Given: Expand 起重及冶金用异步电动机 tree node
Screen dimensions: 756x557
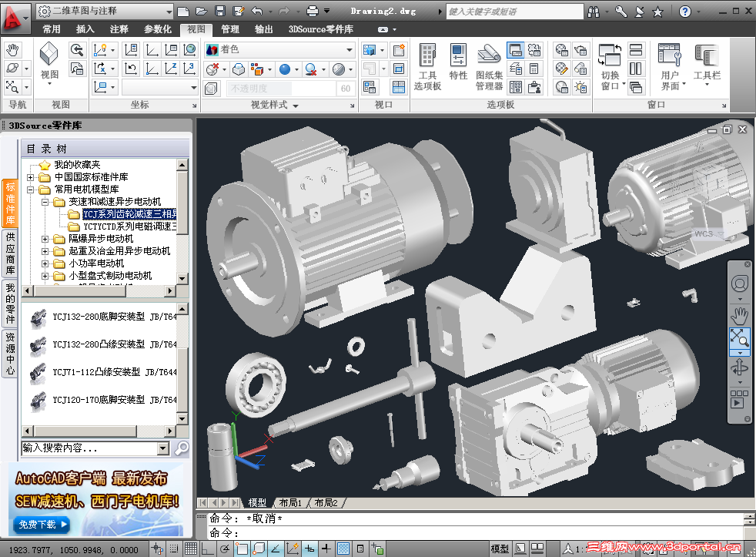Looking at the screenshot, I should tap(45, 251).
